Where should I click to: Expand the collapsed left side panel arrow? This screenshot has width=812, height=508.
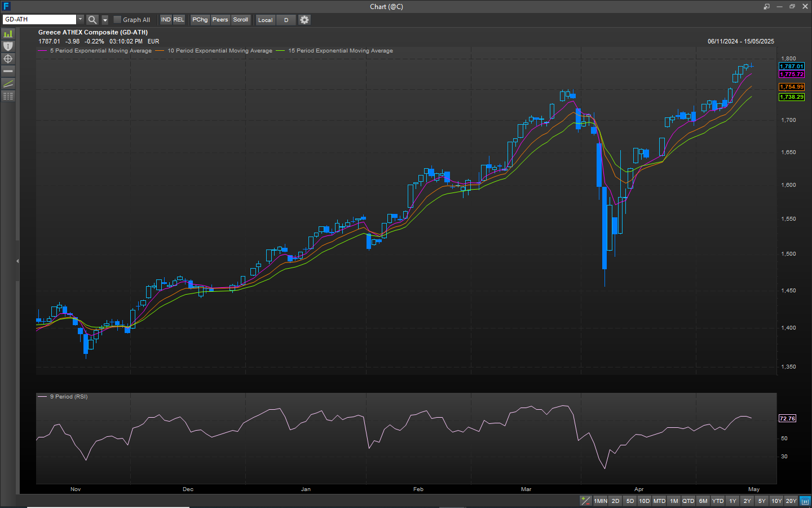point(17,261)
